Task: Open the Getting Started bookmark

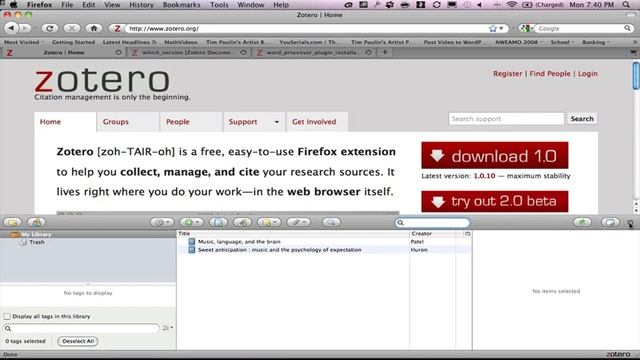Action: tap(73, 42)
